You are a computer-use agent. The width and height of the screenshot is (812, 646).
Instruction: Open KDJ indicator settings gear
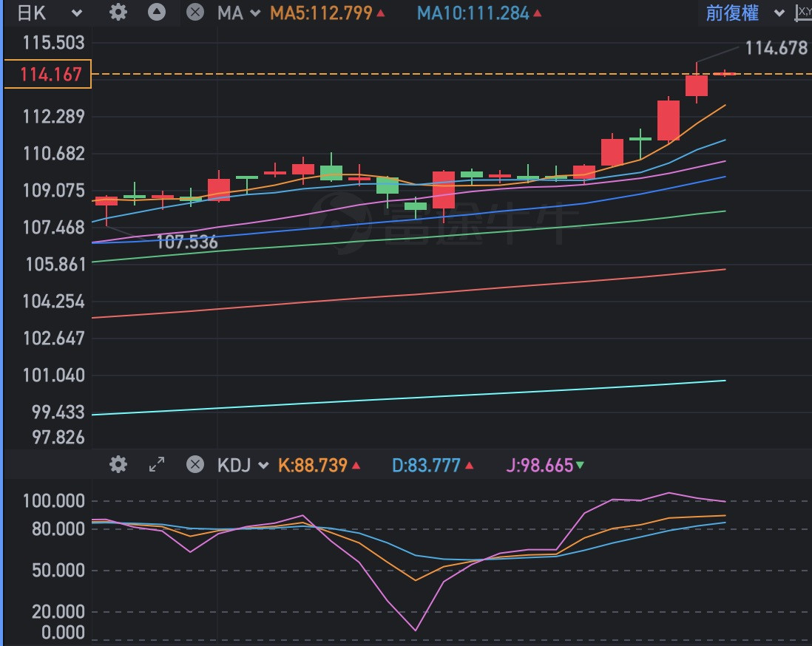tap(118, 464)
